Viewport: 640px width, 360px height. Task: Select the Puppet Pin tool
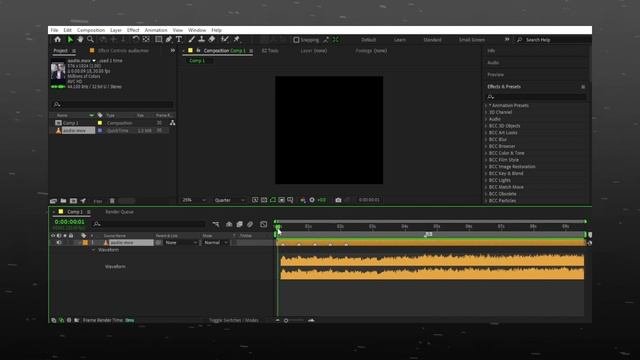pos(236,40)
